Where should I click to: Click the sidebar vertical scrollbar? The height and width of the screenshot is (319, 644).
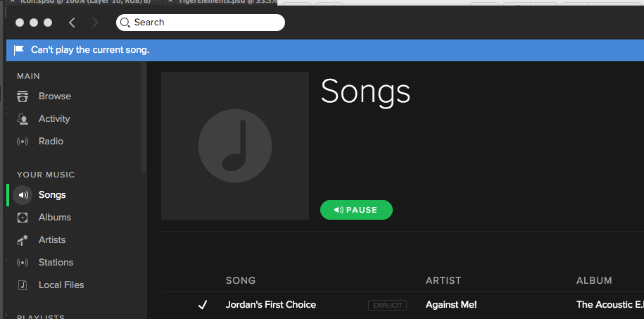tap(144, 118)
